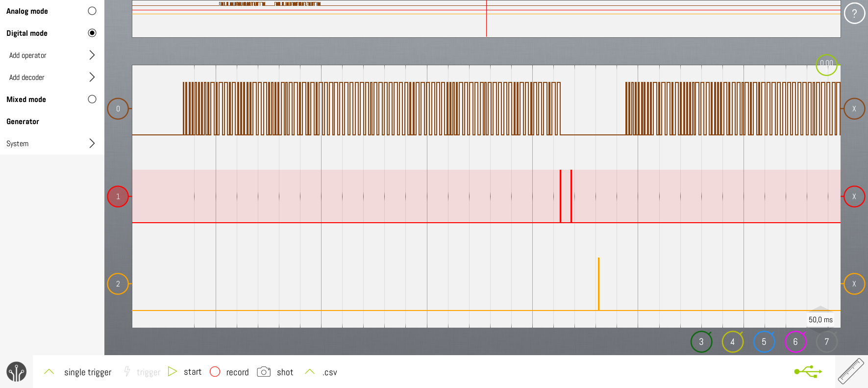The width and height of the screenshot is (868, 388).
Task: Click the record button
Action: click(215, 372)
